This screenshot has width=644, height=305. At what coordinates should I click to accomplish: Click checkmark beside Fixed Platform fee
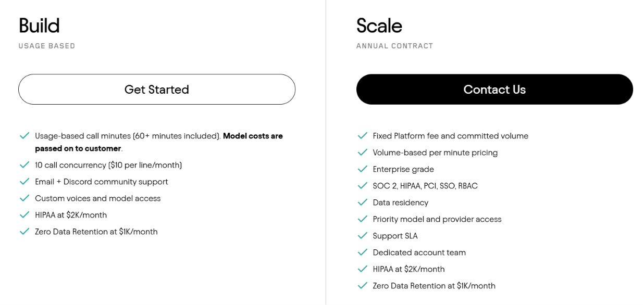(363, 136)
